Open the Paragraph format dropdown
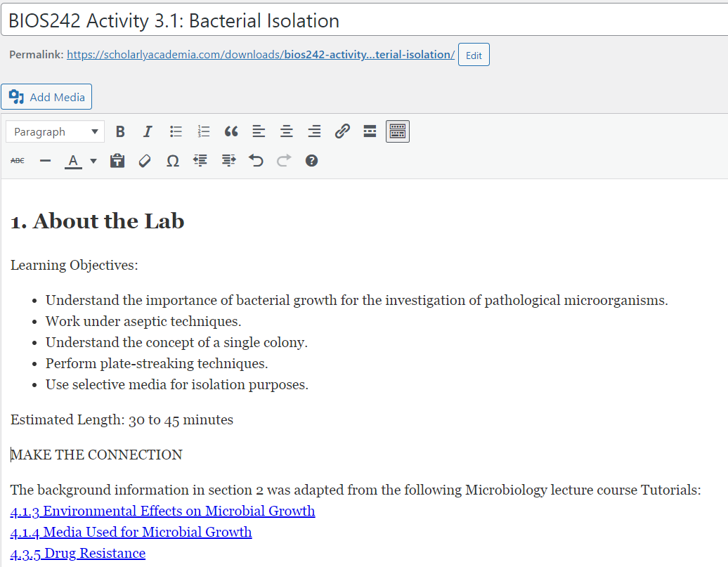 56,132
